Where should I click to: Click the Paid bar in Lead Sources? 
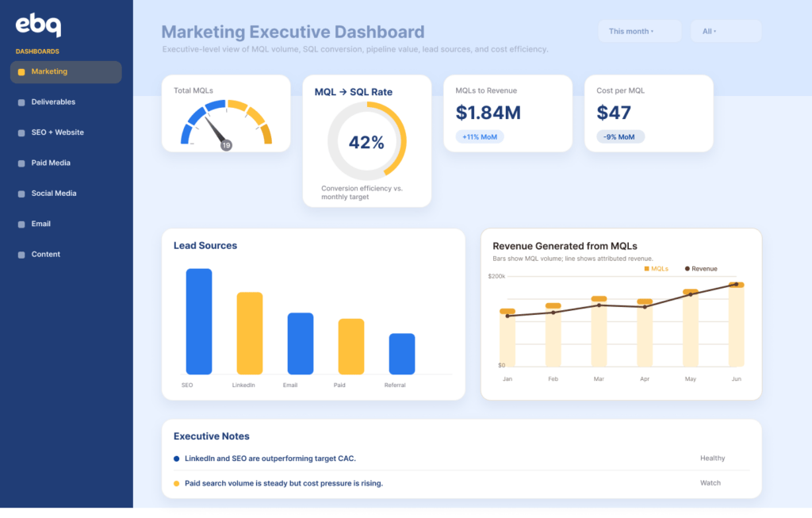(351, 347)
